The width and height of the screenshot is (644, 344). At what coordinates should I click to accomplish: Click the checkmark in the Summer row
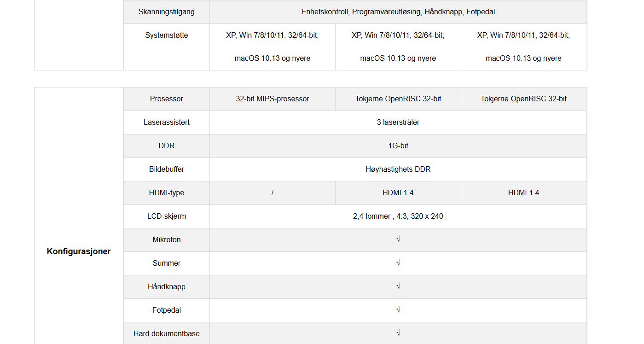coord(398,263)
